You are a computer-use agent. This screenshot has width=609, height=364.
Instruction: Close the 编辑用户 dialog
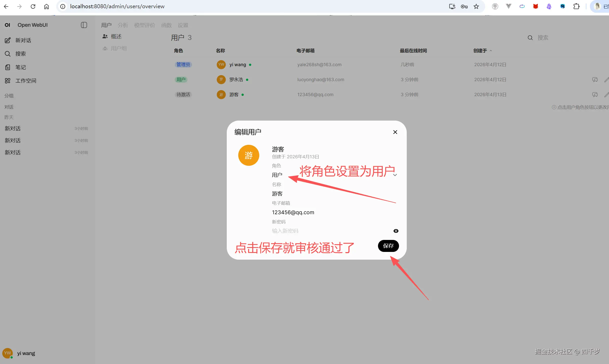point(395,132)
